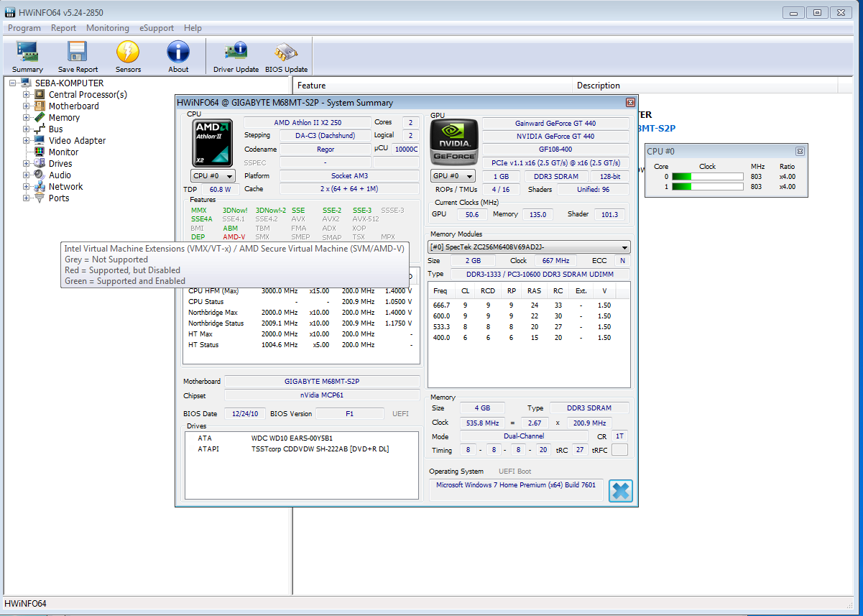Expand the Central Processor(s) node
This screenshot has height=616, width=863.
tap(26, 95)
